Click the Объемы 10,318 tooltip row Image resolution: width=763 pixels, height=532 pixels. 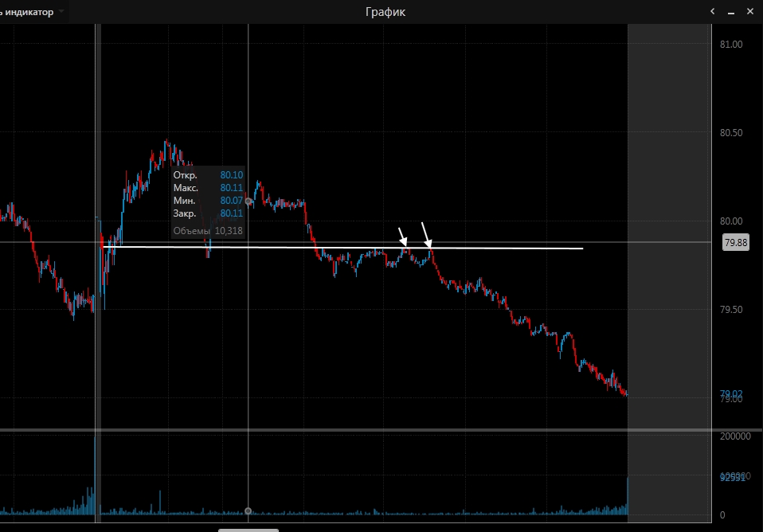(208, 231)
